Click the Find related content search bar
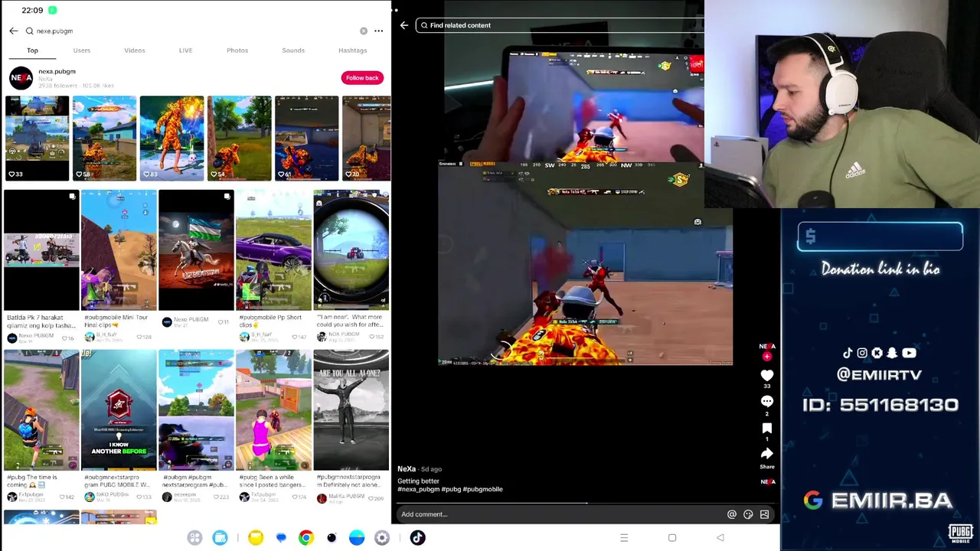 [559, 25]
